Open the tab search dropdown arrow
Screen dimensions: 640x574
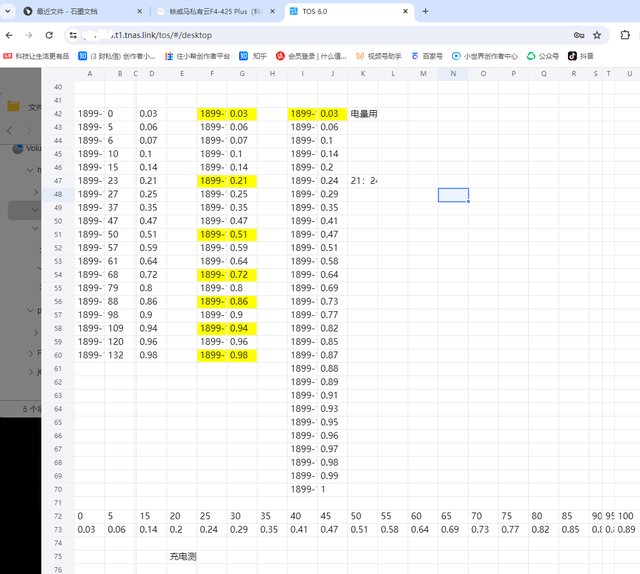click(8, 11)
